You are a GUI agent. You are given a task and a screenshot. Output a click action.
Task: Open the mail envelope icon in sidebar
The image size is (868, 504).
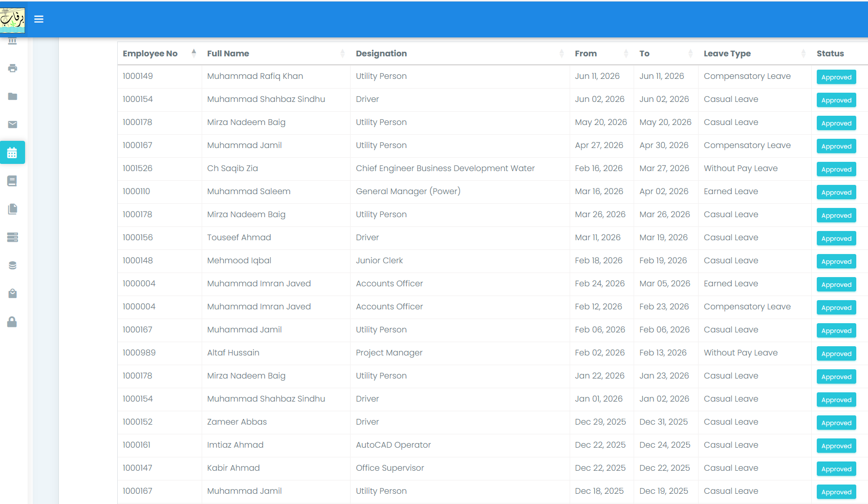[12, 124]
